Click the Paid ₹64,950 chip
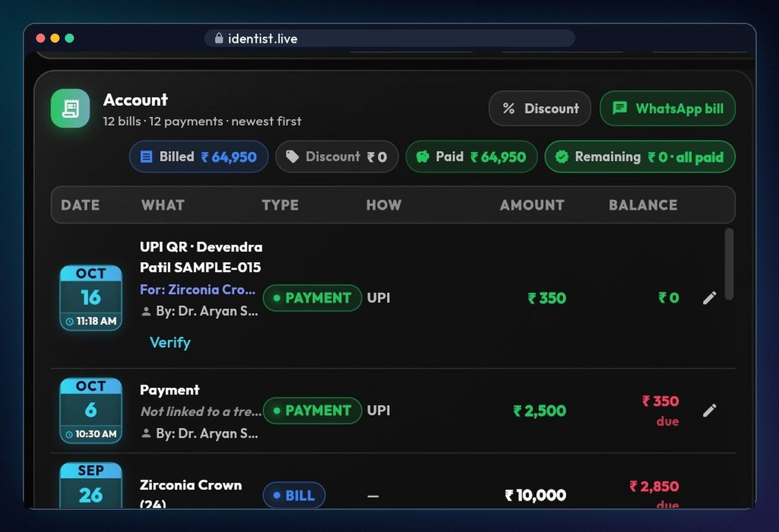779x532 pixels. pos(471,157)
